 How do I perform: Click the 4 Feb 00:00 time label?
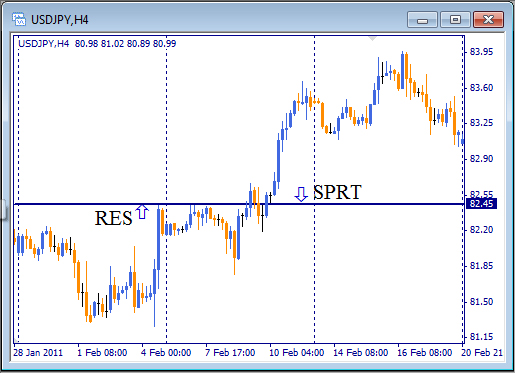(166, 353)
